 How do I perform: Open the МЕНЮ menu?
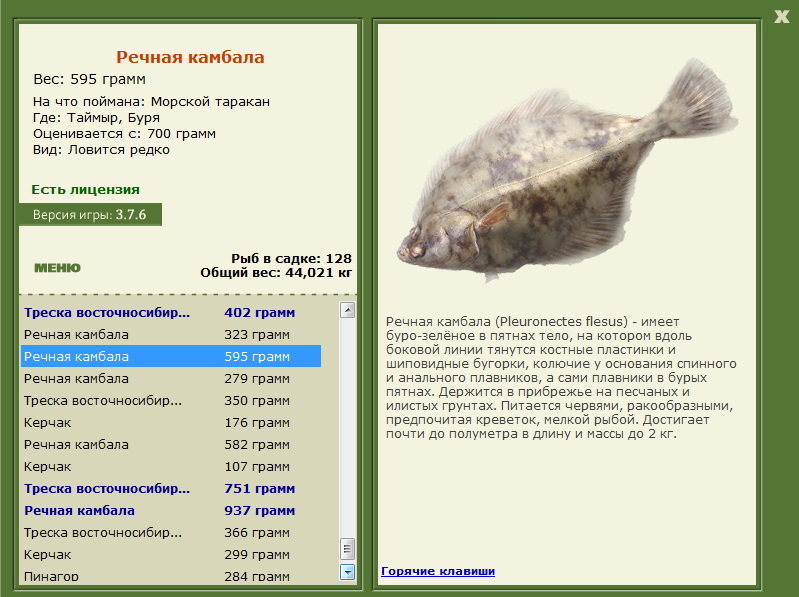click(58, 268)
